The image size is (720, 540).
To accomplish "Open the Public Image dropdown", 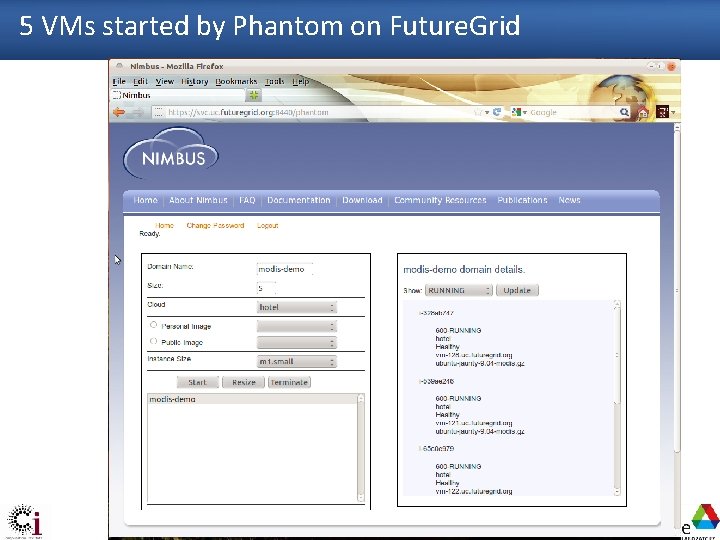I will click(x=297, y=343).
